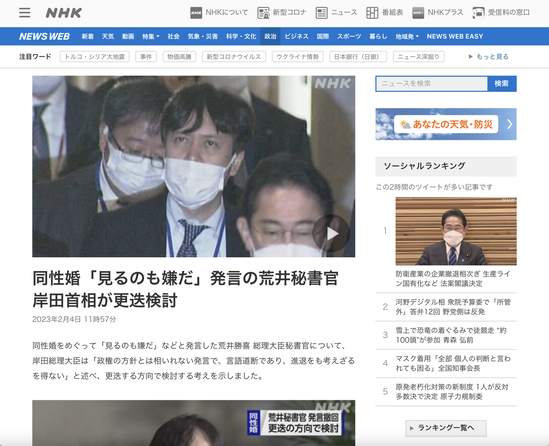Open the 受信料の窓口 icon link

click(x=478, y=13)
